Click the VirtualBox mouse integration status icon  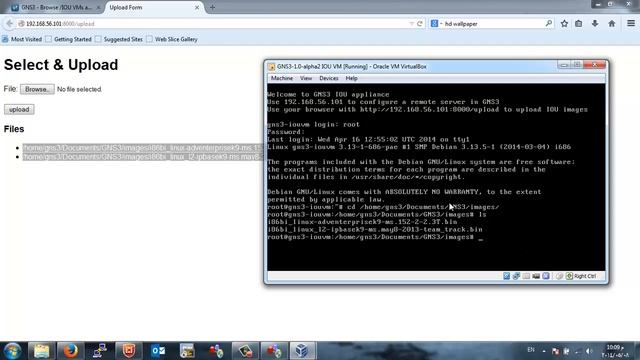(x=559, y=276)
